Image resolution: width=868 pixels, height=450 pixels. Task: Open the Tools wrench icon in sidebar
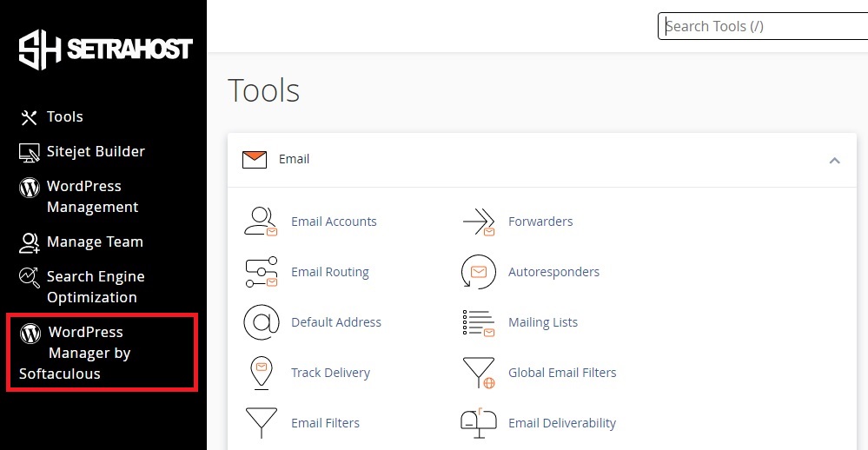(x=29, y=117)
